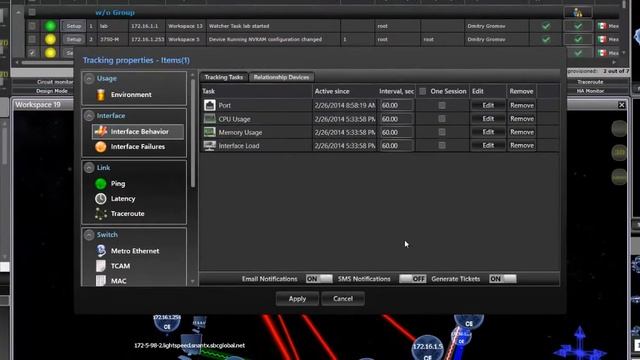Viewport: 640px width, 360px height.
Task: Remove the Interface Load task
Action: pyautogui.click(x=522, y=145)
